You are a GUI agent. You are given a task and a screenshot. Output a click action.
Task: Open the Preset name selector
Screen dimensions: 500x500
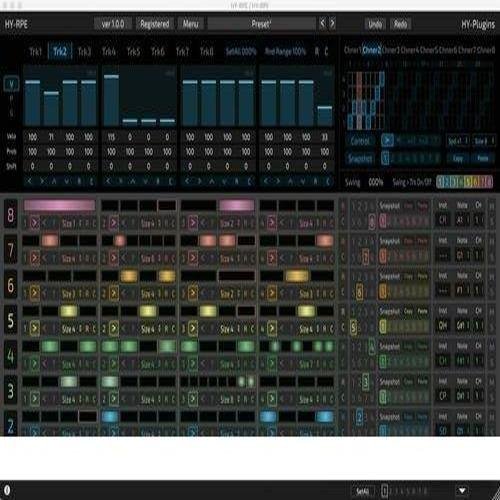pos(261,24)
